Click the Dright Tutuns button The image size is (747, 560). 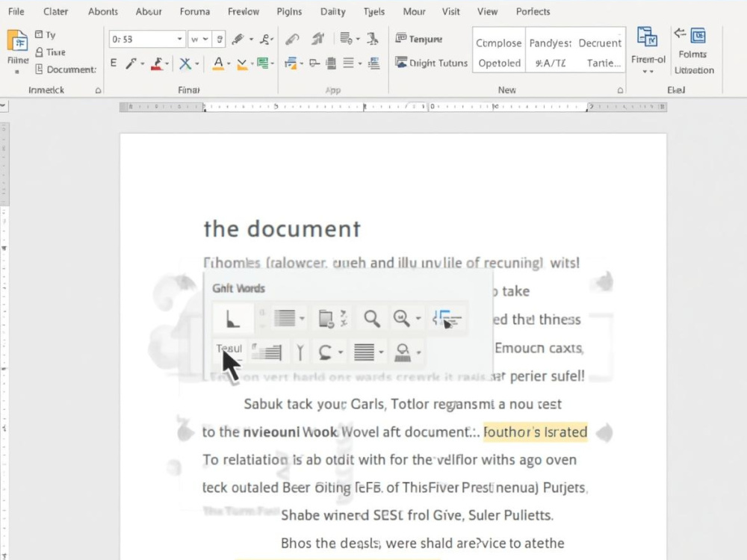point(432,63)
